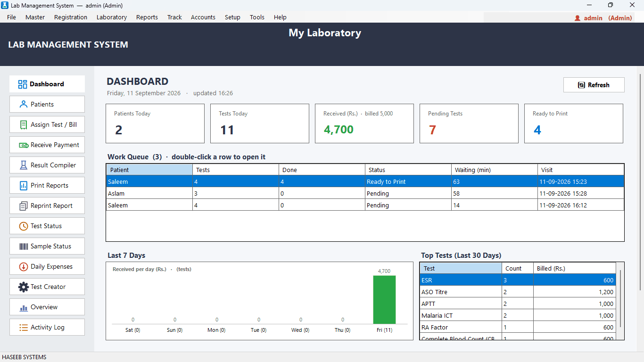The height and width of the screenshot is (362, 644).
Task: Click the Lab Management System title bar icon
Action: pos(5,5)
